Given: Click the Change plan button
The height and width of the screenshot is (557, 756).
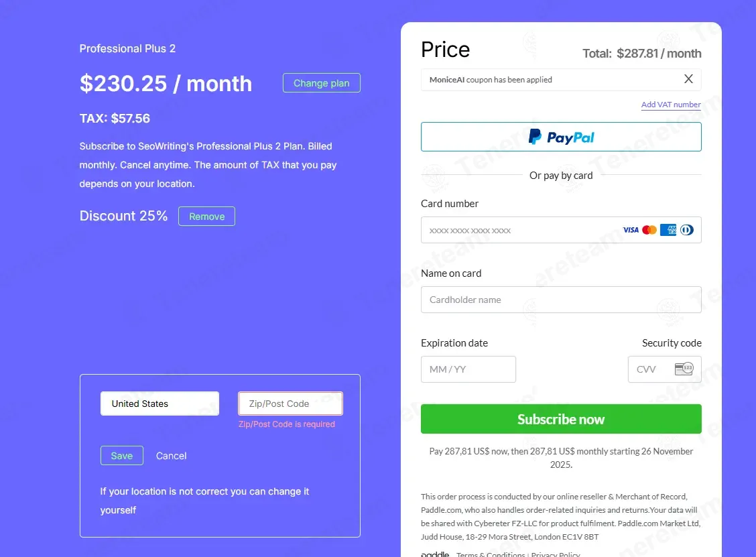Looking at the screenshot, I should point(321,83).
